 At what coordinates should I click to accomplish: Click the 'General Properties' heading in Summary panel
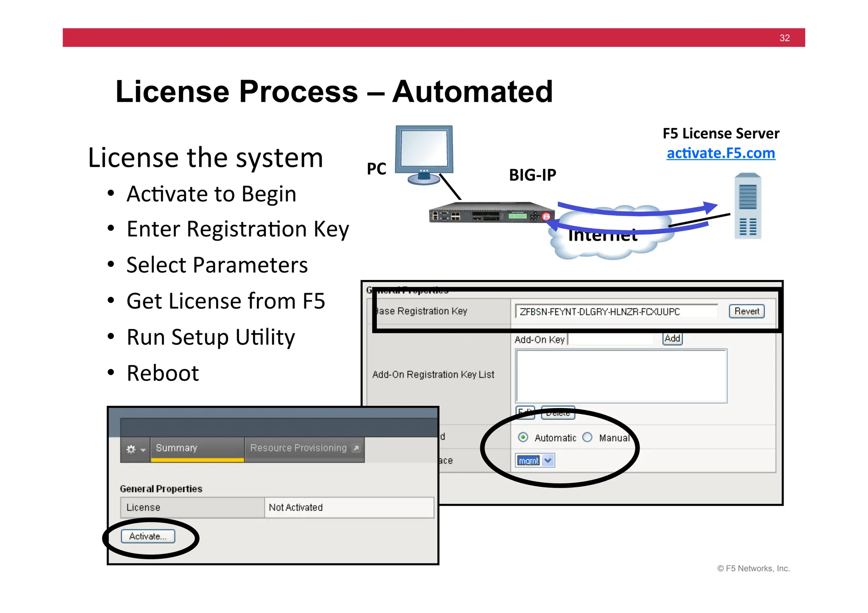click(161, 489)
